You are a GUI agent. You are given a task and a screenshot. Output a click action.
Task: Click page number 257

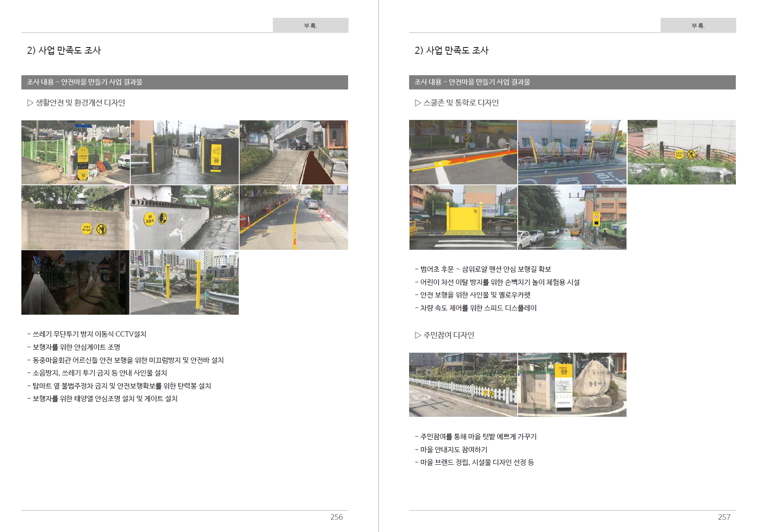(x=724, y=517)
